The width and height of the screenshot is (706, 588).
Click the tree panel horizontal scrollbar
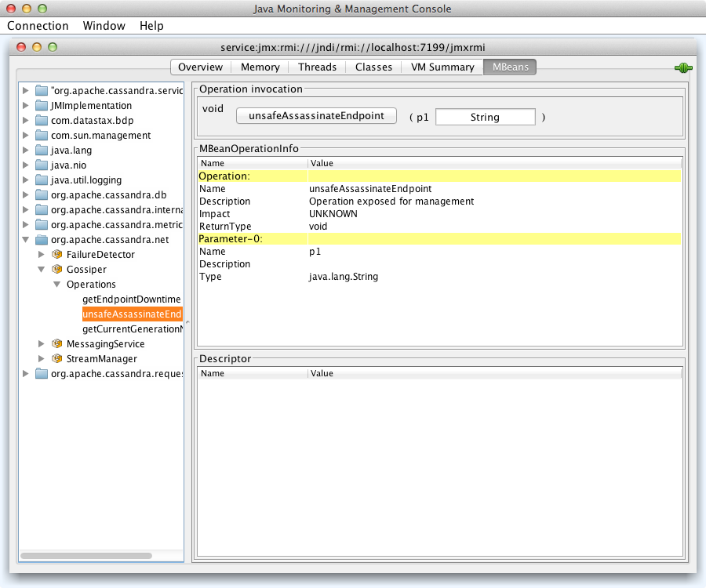[86, 555]
